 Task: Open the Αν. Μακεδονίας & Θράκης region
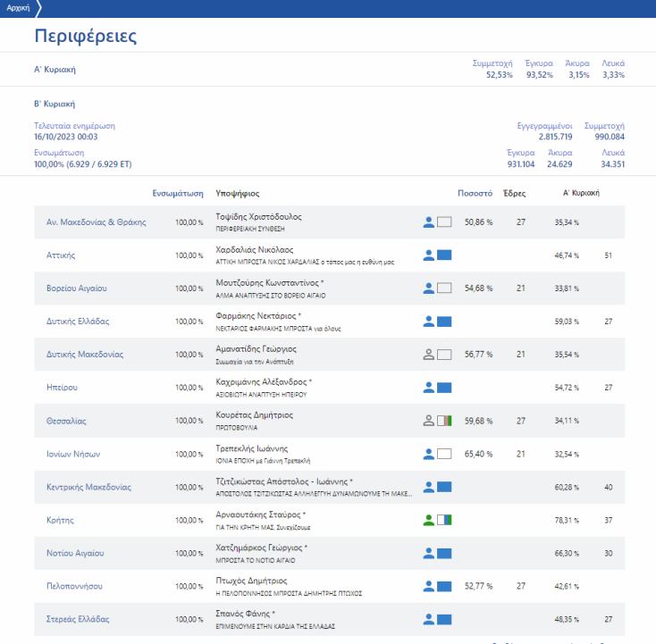pyautogui.click(x=96, y=222)
